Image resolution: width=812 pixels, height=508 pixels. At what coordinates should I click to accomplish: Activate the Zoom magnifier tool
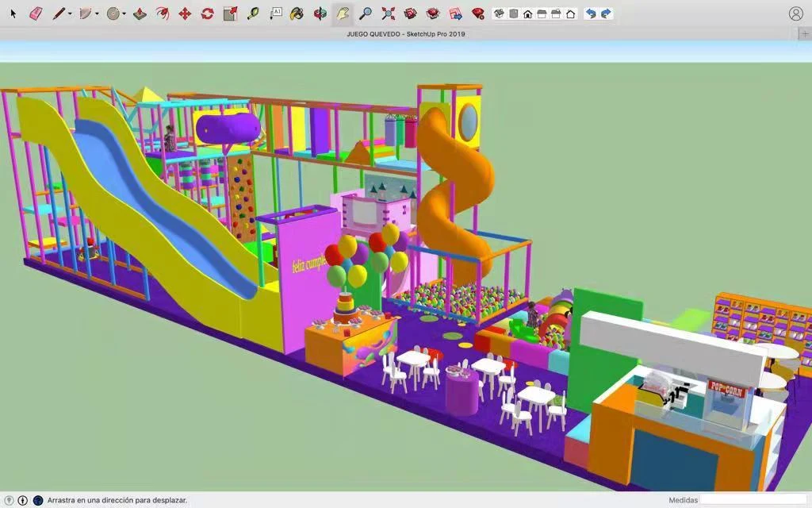[x=366, y=14]
